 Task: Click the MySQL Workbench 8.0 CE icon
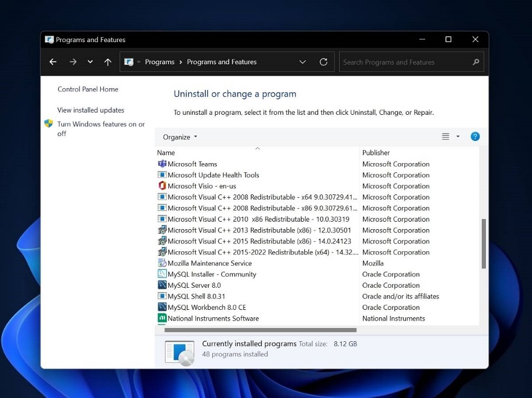[x=163, y=307]
